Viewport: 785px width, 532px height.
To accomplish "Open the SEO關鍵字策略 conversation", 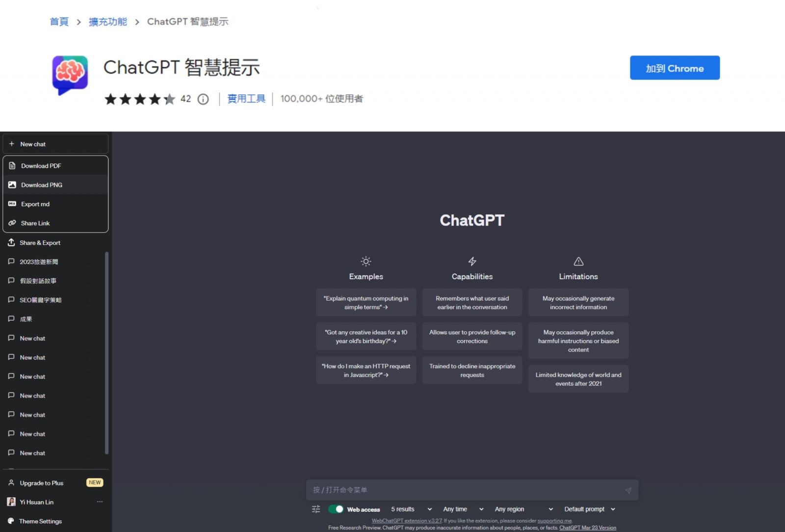I will click(53, 300).
